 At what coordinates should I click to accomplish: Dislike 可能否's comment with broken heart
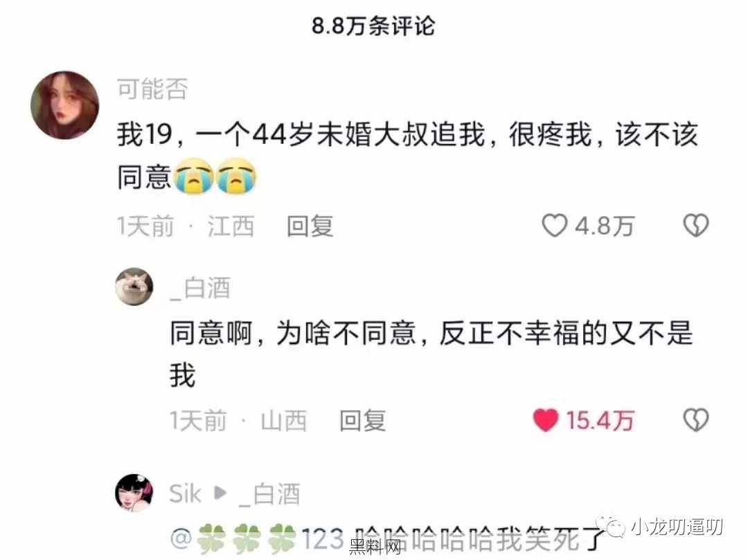pyautogui.click(x=696, y=226)
